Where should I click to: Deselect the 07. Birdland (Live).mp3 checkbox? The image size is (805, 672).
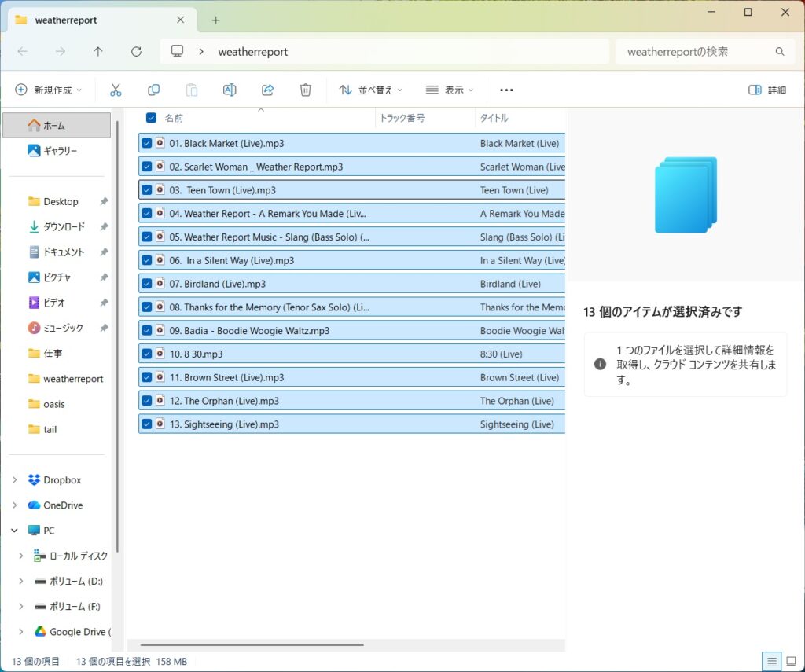(x=147, y=284)
